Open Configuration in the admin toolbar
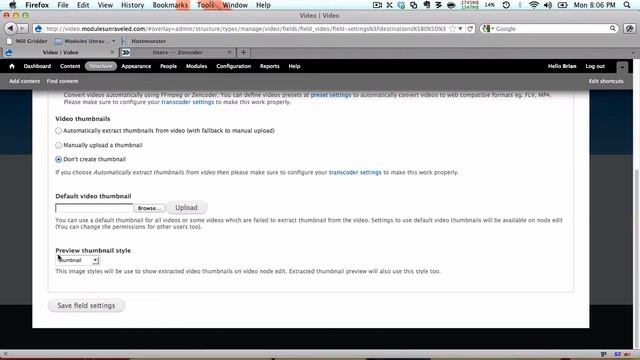The image size is (640, 360). (233, 66)
